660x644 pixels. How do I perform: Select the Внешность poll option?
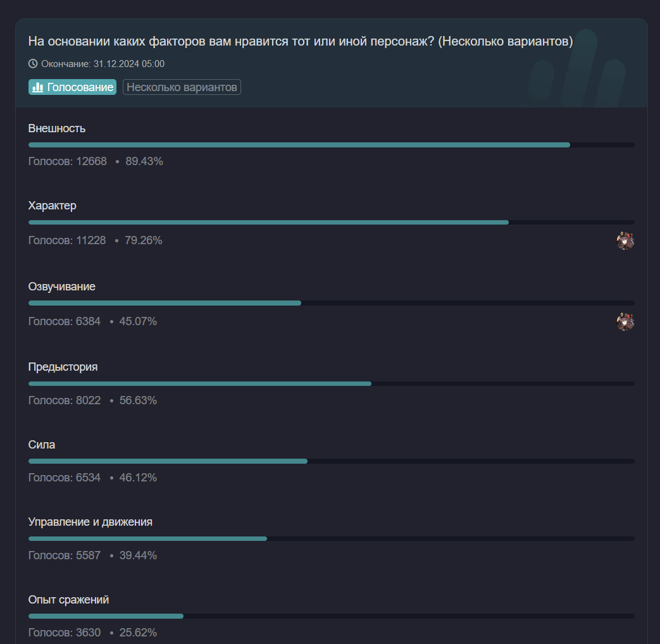pos(57,128)
